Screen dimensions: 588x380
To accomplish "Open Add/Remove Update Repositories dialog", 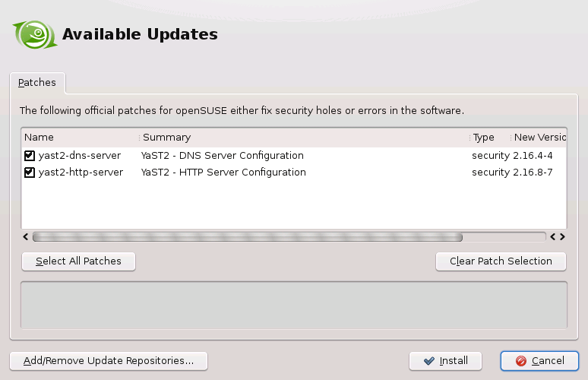I will pos(109,361).
